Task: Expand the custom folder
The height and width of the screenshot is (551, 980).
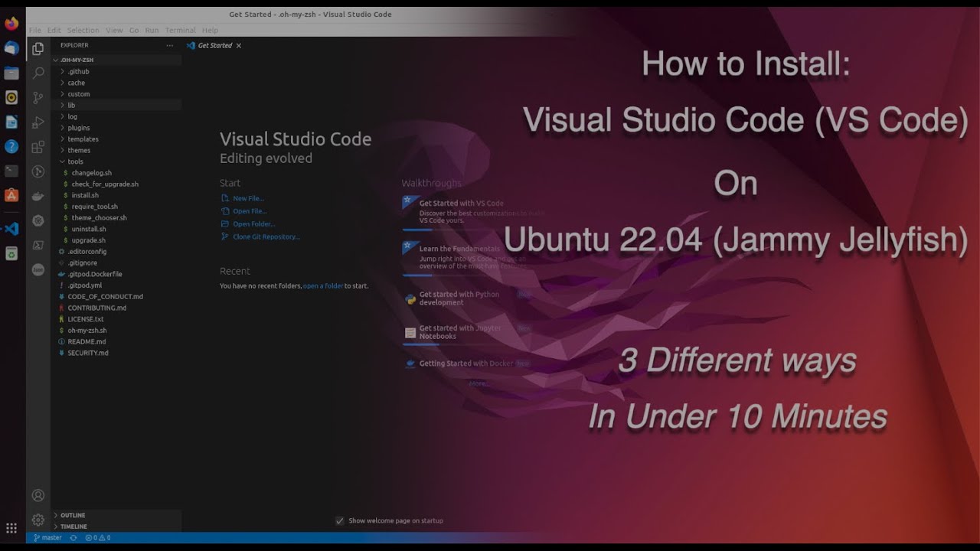Action: click(116, 94)
